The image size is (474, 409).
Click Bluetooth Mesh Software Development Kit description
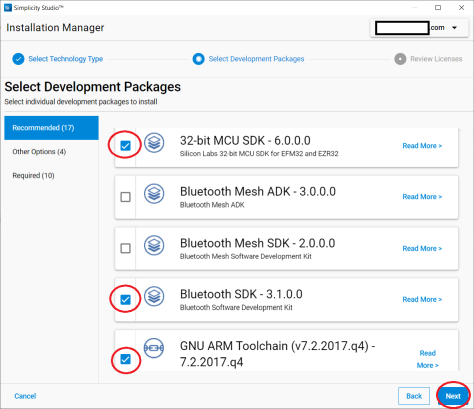246,256
